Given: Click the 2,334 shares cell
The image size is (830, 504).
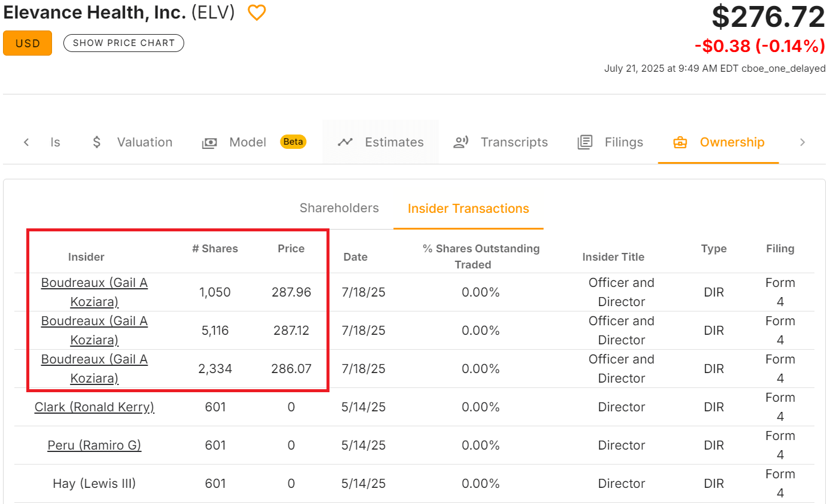Looking at the screenshot, I should click(215, 369).
